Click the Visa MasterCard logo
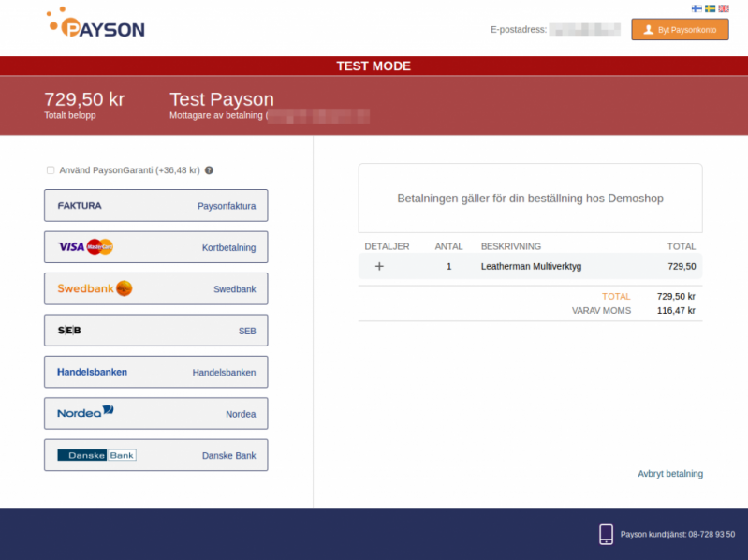This screenshot has height=560, width=748. pos(85,246)
